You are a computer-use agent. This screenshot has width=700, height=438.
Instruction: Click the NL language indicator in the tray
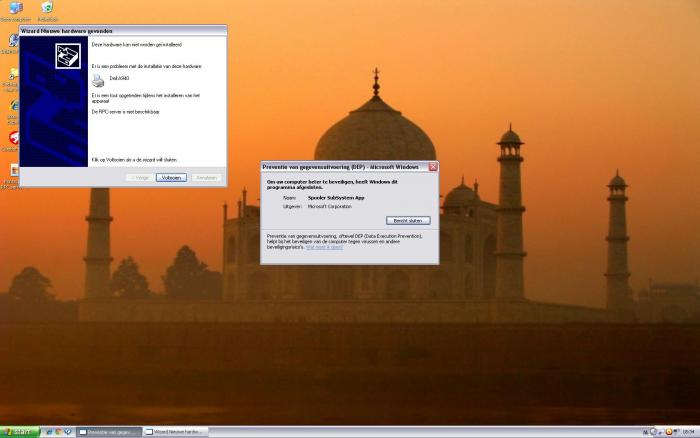pyautogui.click(x=645, y=432)
